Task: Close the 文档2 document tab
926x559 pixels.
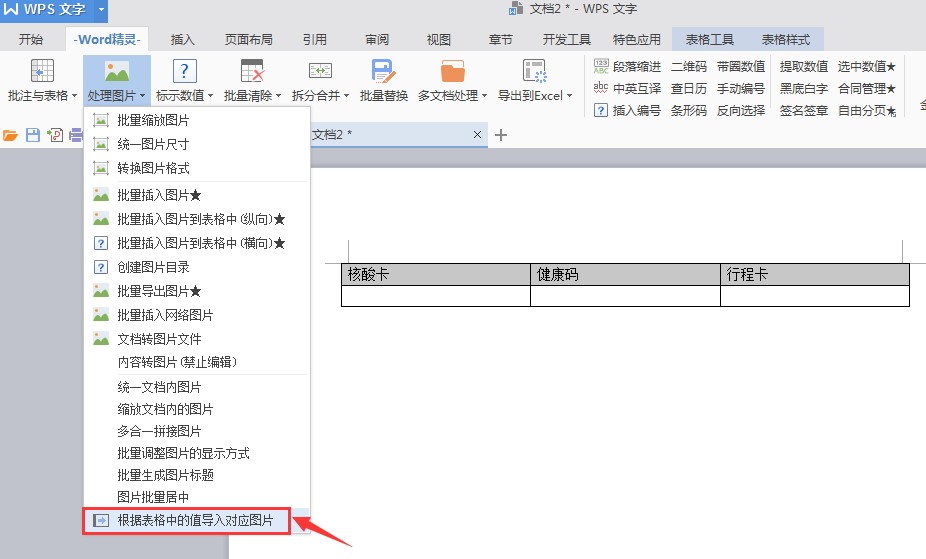Action: 477,135
